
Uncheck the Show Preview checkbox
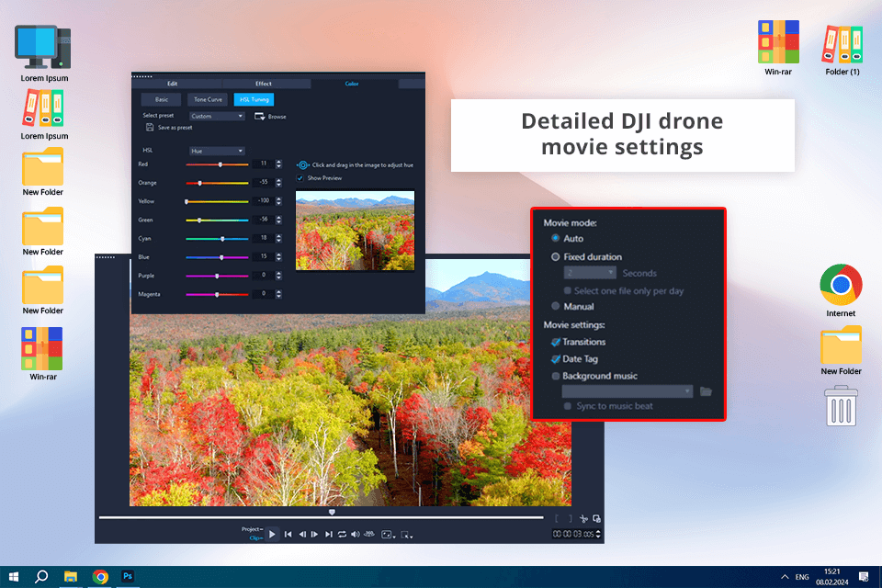(300, 178)
